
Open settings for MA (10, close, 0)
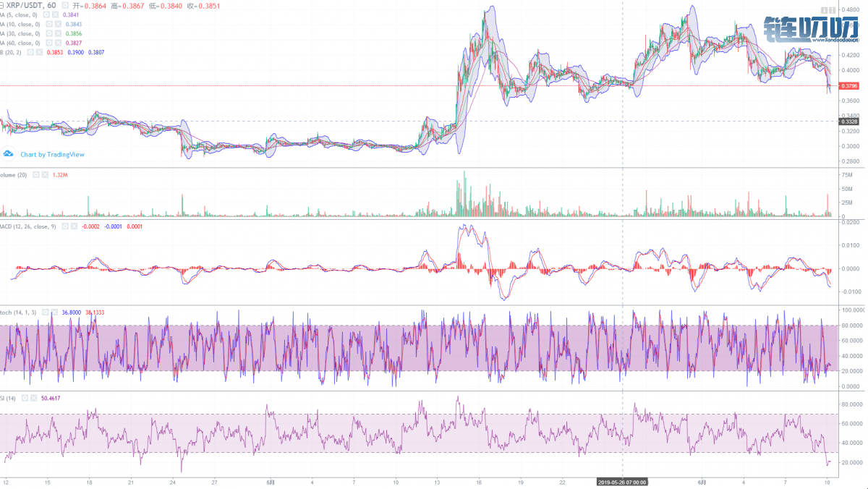tap(49, 24)
